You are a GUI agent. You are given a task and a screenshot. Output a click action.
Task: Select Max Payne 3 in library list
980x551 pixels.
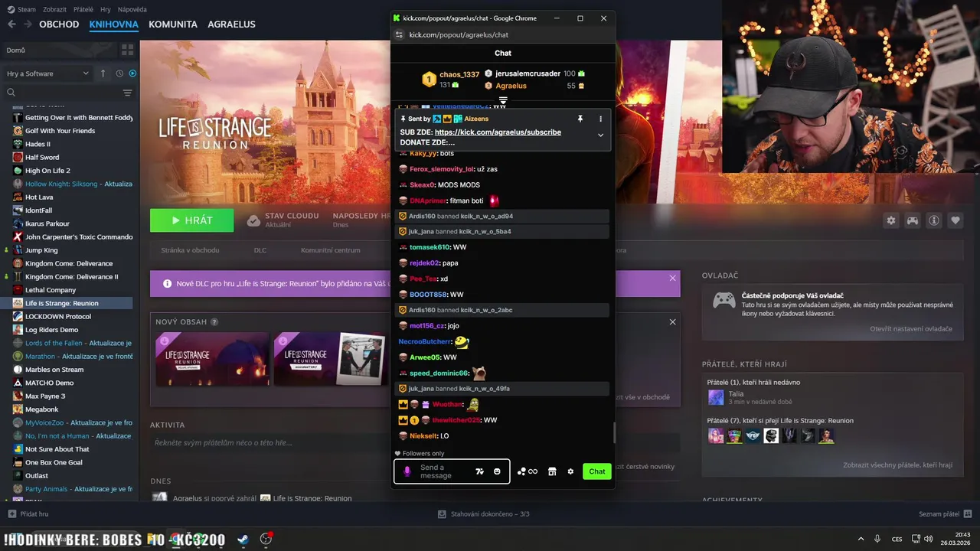(45, 396)
